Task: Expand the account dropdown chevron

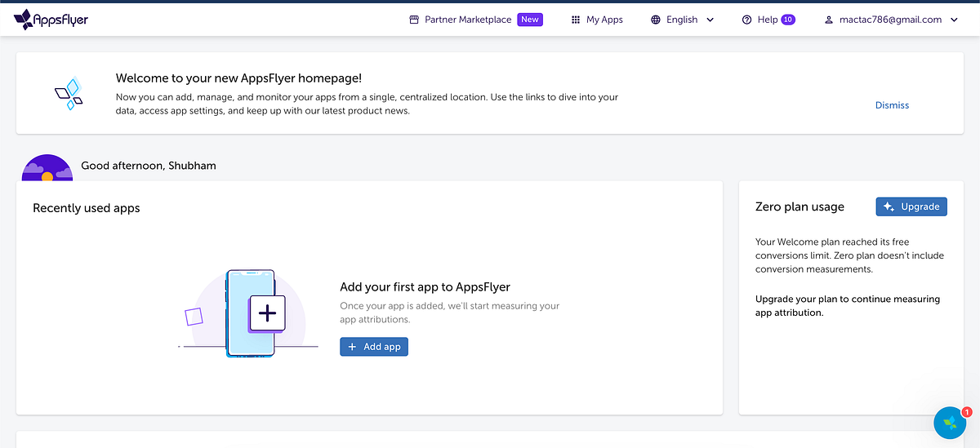Action: pyautogui.click(x=954, y=20)
